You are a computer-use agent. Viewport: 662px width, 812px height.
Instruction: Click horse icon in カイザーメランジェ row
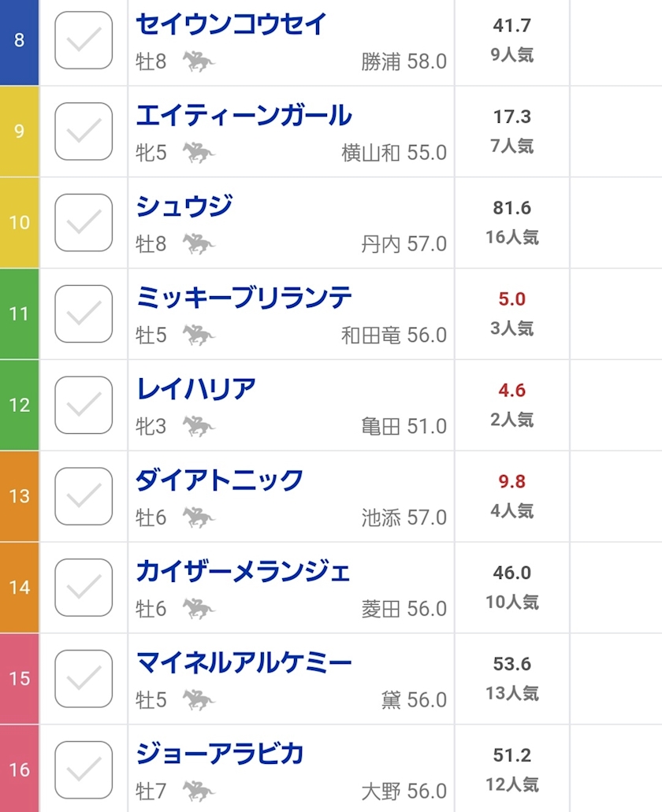click(199, 610)
